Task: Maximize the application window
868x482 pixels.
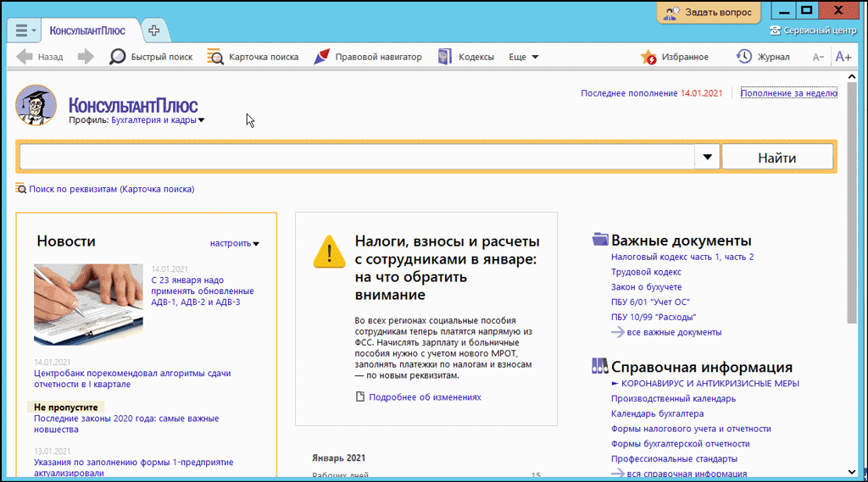Action: point(807,10)
